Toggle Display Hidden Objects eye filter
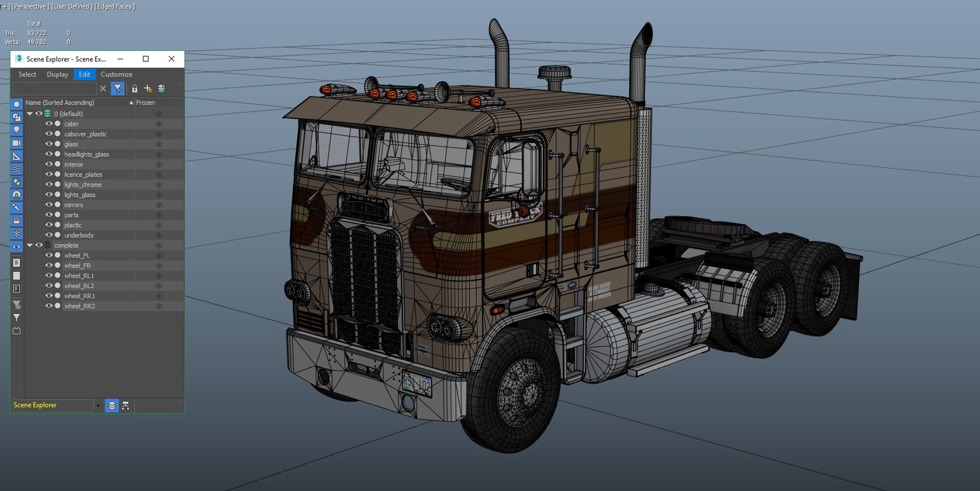This screenshot has height=491, width=980. [16, 246]
